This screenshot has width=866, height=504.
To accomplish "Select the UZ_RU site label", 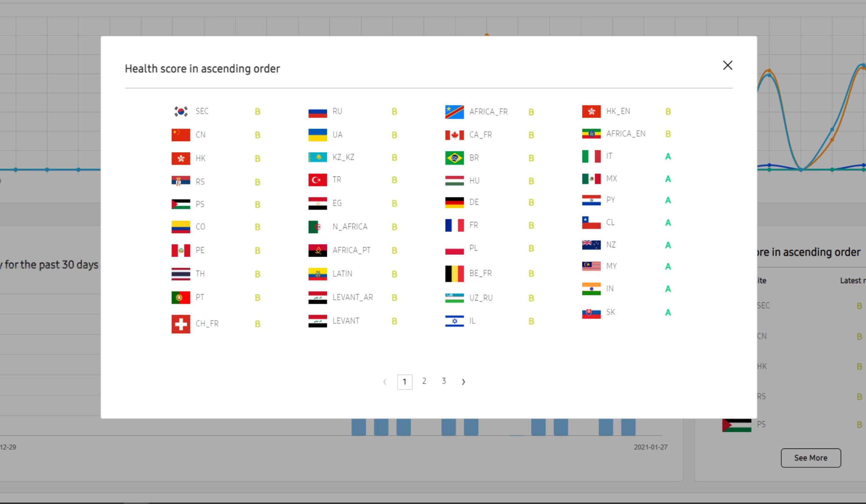I will click(x=481, y=298).
